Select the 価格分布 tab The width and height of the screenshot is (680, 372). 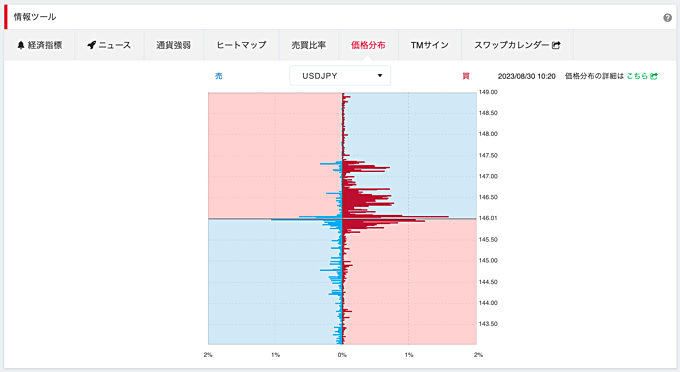click(x=368, y=45)
